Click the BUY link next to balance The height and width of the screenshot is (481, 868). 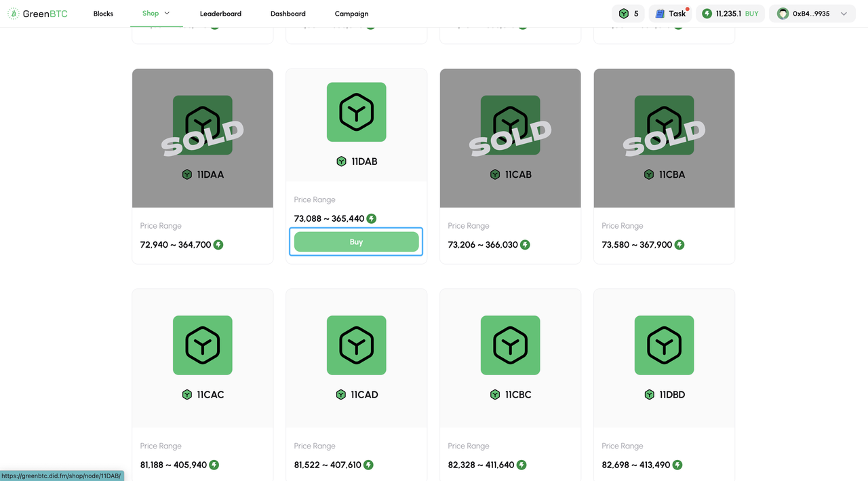click(752, 14)
